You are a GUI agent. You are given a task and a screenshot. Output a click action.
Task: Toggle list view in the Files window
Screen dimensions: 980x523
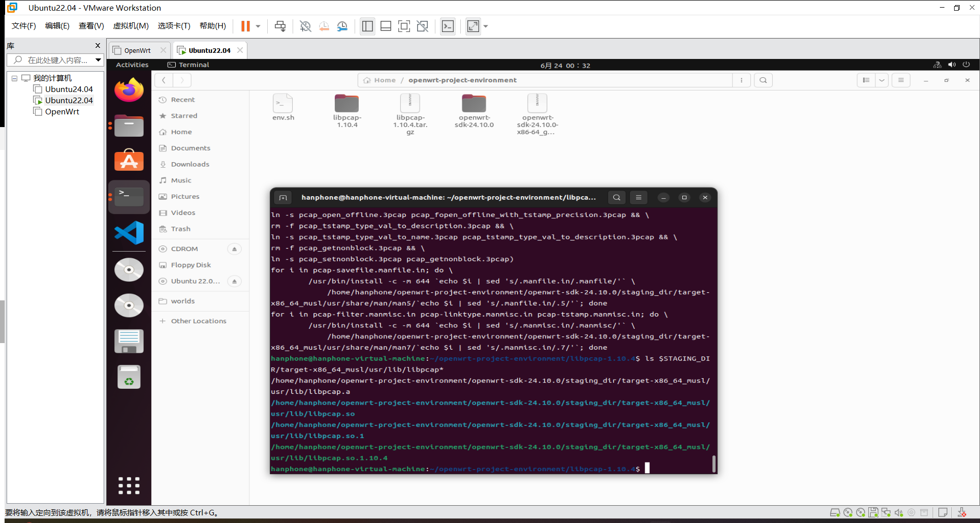click(x=866, y=80)
